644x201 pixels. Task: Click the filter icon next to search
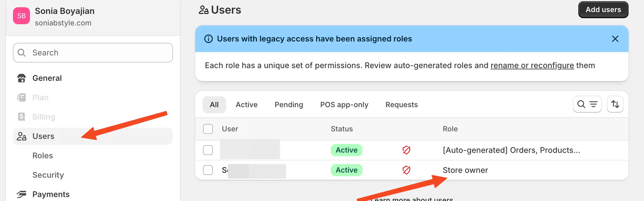point(593,104)
